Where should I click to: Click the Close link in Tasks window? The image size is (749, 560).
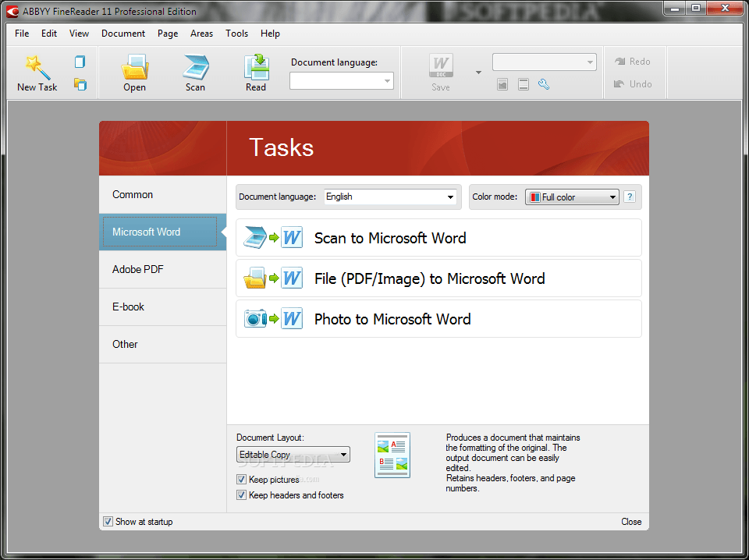pyautogui.click(x=631, y=522)
